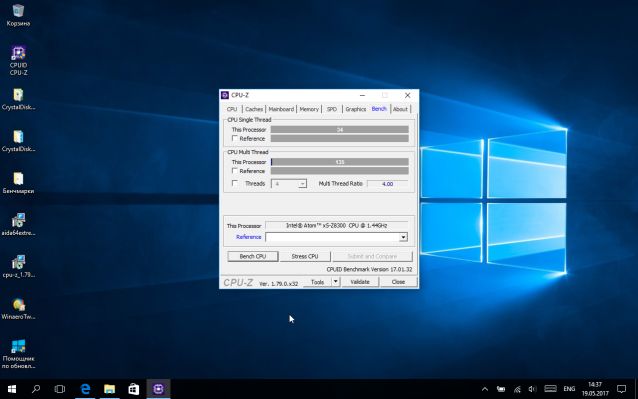Minimize the CPU-Z window
The width and height of the screenshot is (638, 399).
tap(362, 95)
